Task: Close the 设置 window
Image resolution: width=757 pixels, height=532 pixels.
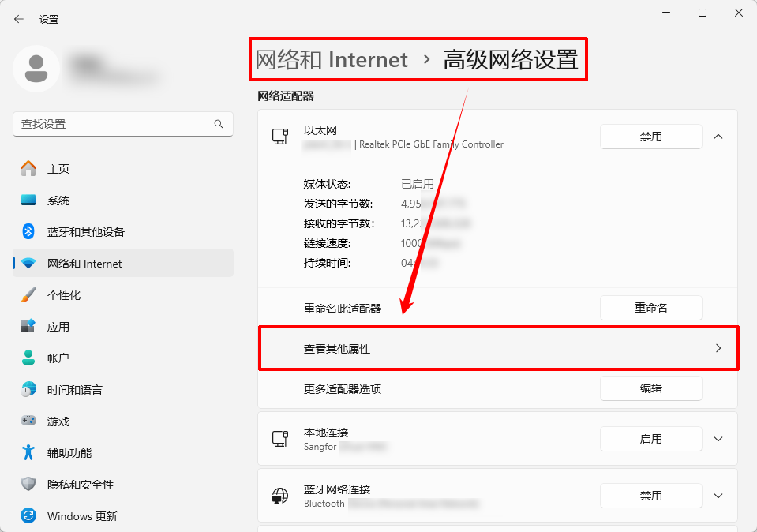Action: 739,13
